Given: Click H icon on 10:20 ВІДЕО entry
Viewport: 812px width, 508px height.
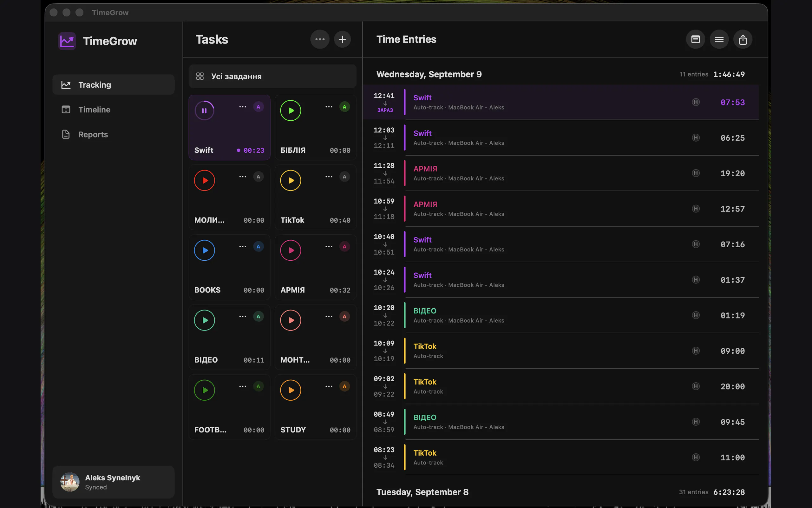Looking at the screenshot, I should click(696, 315).
